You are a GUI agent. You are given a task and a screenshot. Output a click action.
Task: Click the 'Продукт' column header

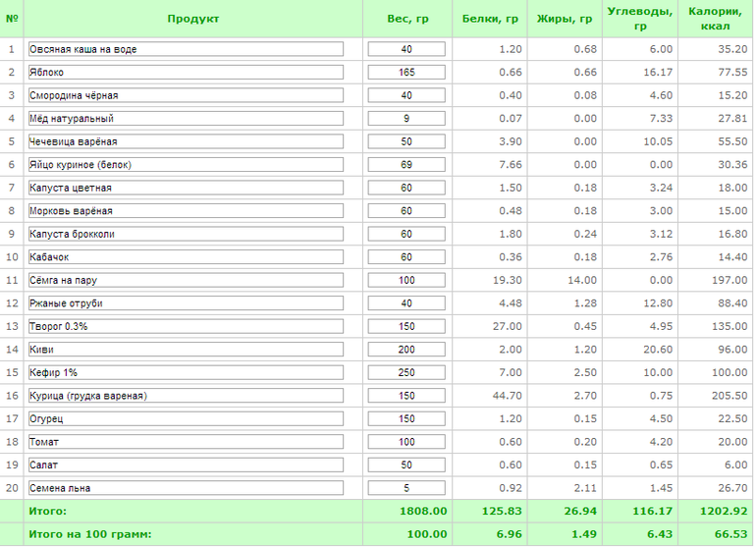coord(193,19)
